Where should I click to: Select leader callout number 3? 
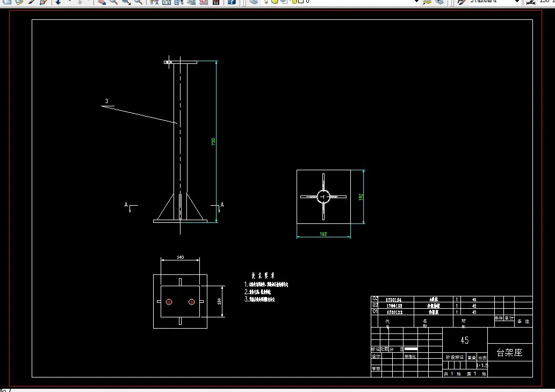106,101
